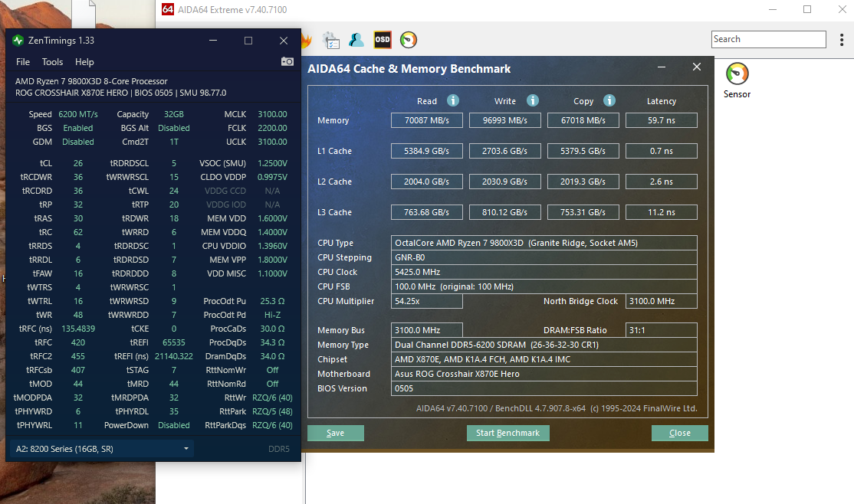This screenshot has width=854, height=504.
Task: Click the GDM Disabled value
Action: click(x=78, y=142)
